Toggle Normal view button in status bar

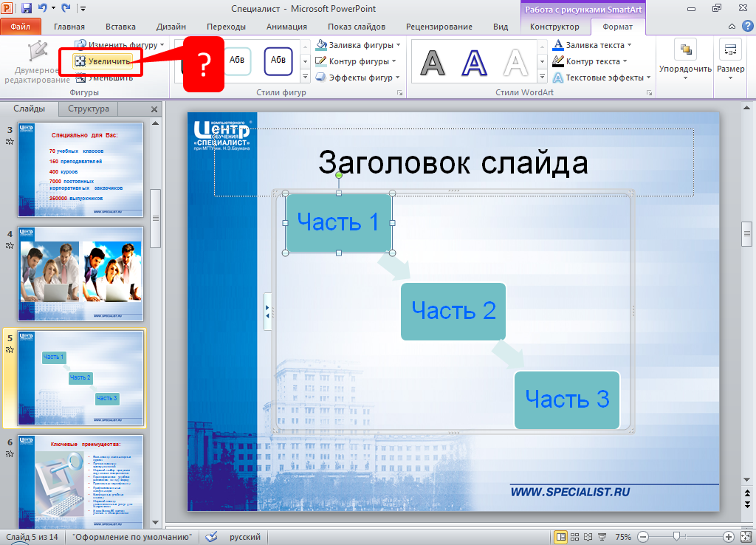pyautogui.click(x=562, y=537)
